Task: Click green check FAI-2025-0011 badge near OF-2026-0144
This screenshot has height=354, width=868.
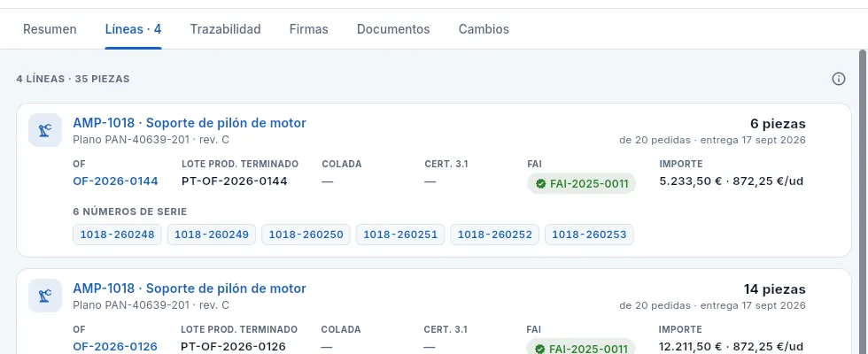Action: 581,184
